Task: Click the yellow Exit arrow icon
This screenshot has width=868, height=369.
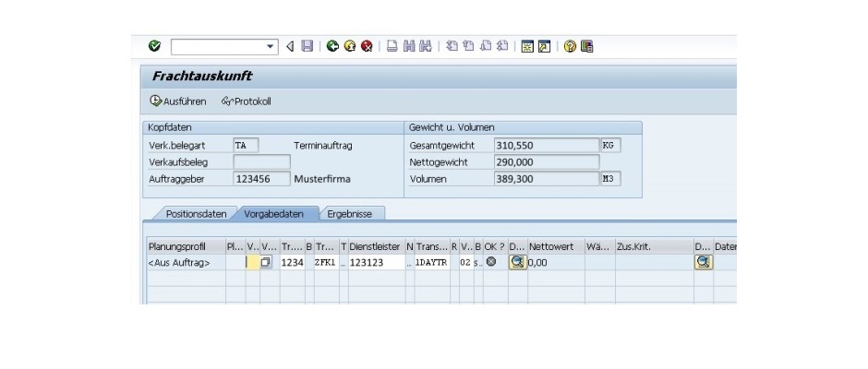Action: coord(349,46)
